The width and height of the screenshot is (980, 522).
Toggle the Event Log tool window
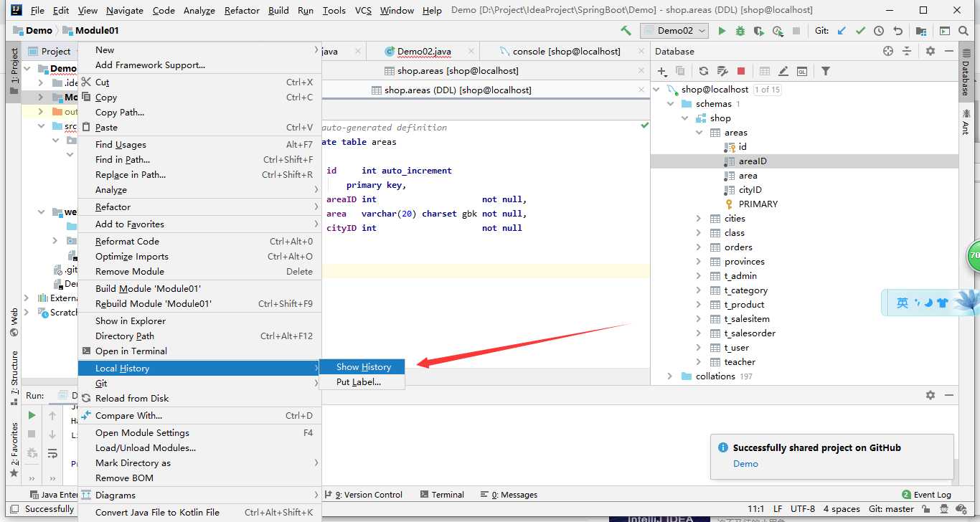point(927,495)
